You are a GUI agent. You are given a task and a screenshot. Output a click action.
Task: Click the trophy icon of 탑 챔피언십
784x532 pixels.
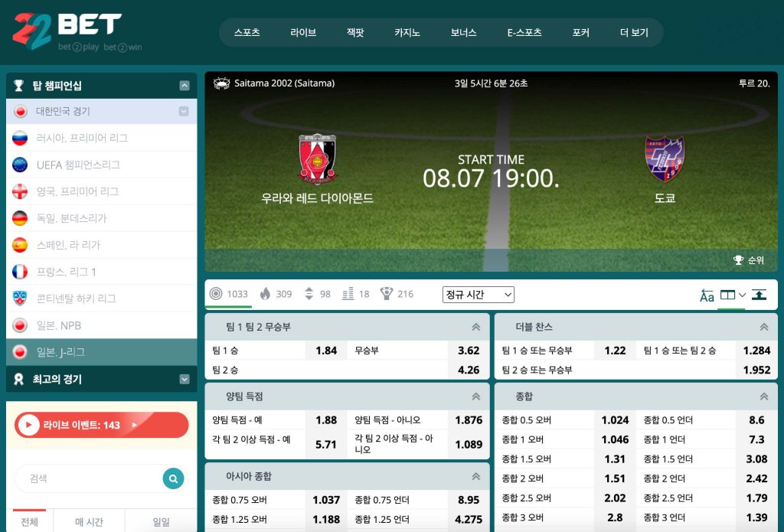tap(18, 86)
